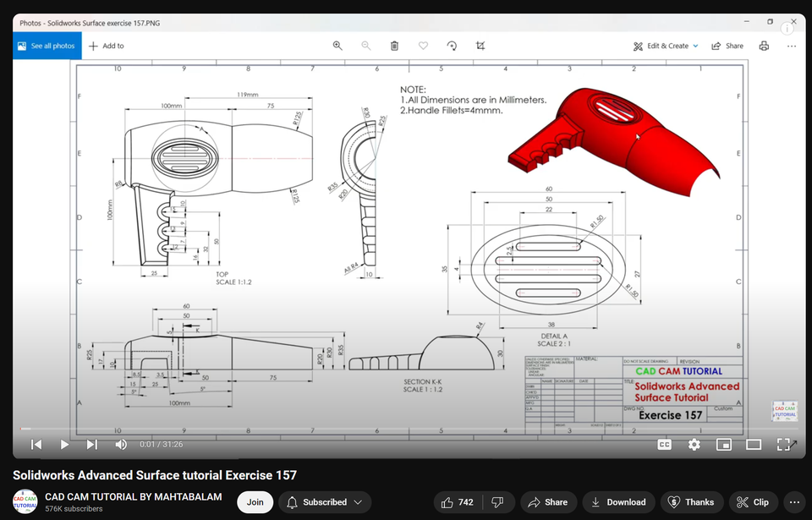Screen dimensions: 812x520
Task: Add the photo to an album
Action: tap(107, 46)
